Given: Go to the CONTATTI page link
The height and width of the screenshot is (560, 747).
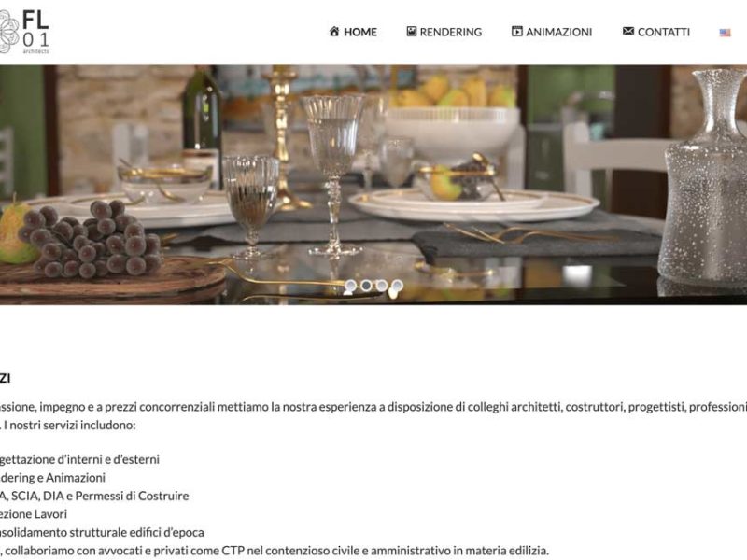Looking at the screenshot, I should tap(664, 32).
